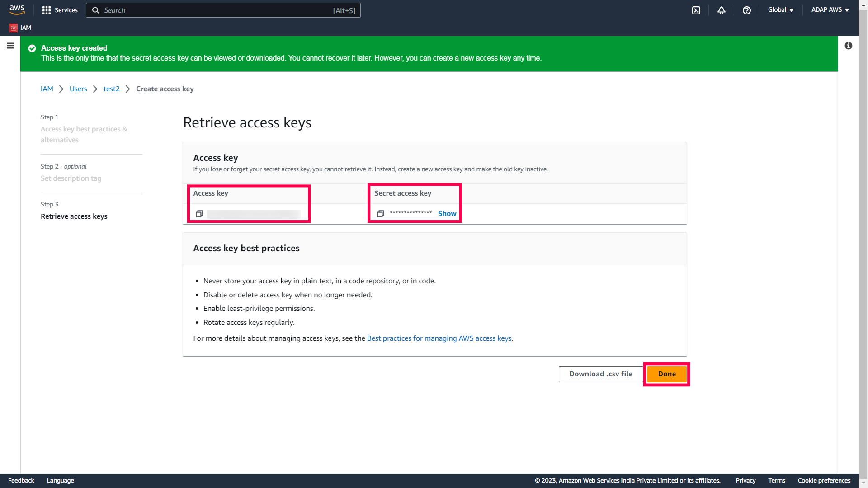Open the Services grid menu
This screenshot has height=488, width=868.
pyautogui.click(x=59, y=10)
